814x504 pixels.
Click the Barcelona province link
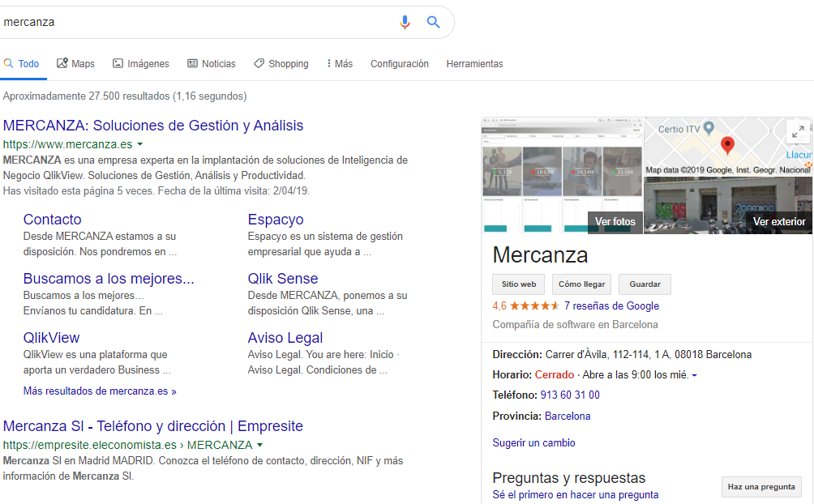click(x=568, y=416)
